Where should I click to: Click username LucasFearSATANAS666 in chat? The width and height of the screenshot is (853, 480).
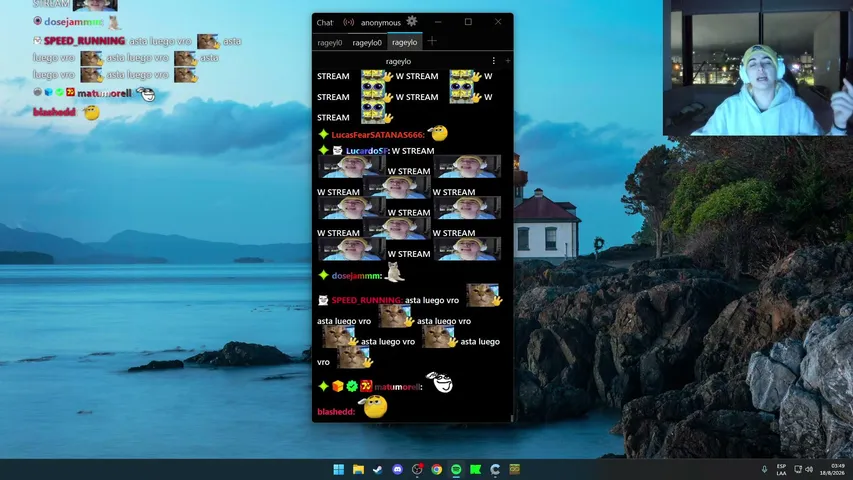pos(378,134)
